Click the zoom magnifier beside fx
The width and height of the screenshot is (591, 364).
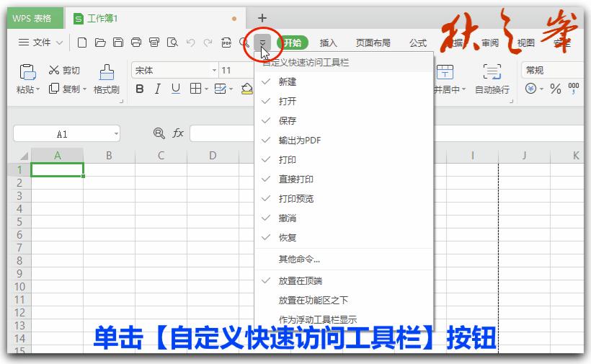pyautogui.click(x=159, y=133)
